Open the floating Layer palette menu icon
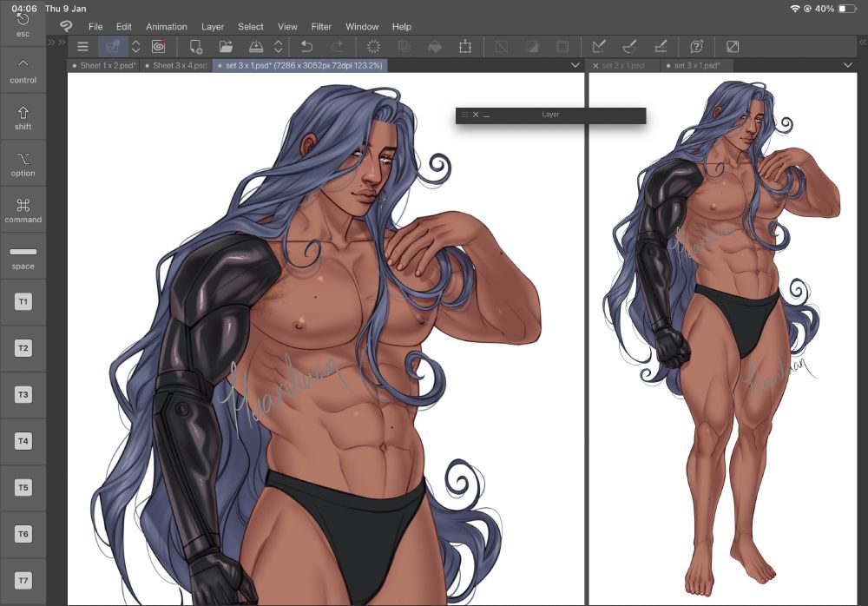This screenshot has height=606, width=868. pos(464,114)
